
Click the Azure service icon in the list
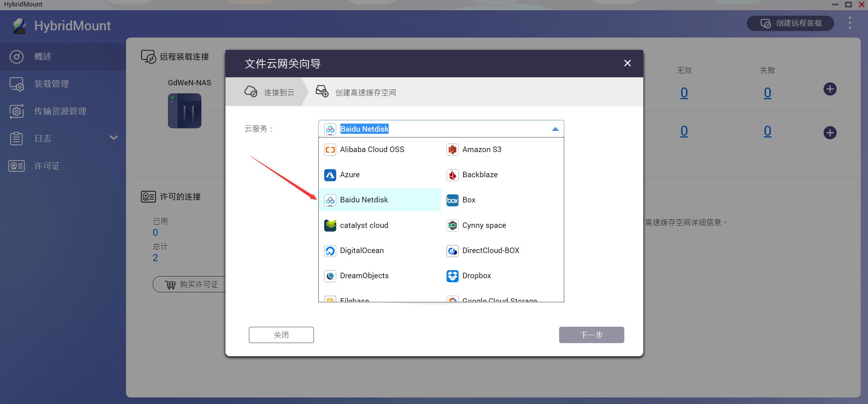coord(330,175)
